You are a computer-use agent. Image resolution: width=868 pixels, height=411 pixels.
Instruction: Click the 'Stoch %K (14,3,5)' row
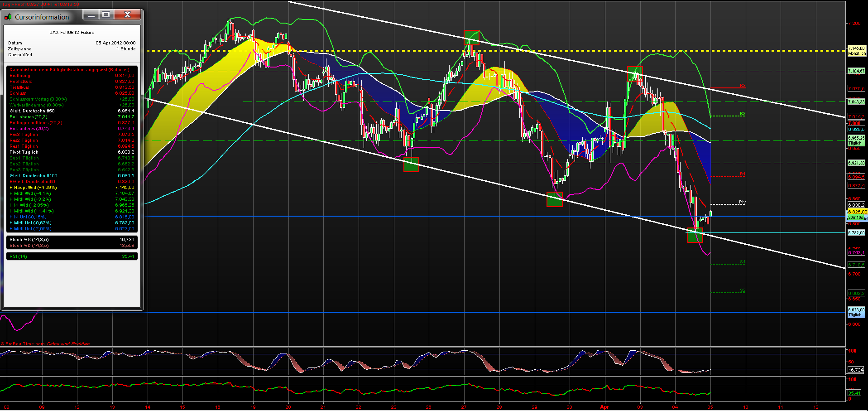(x=72, y=240)
